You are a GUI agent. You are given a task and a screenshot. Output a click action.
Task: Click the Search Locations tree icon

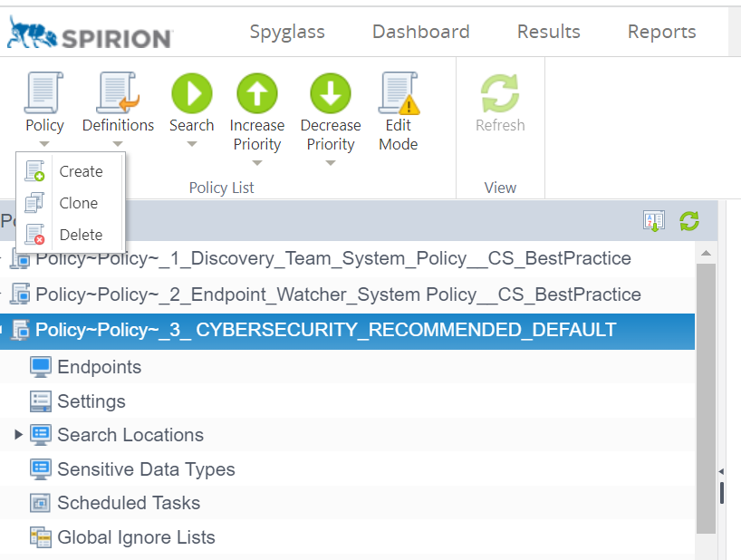pos(40,435)
